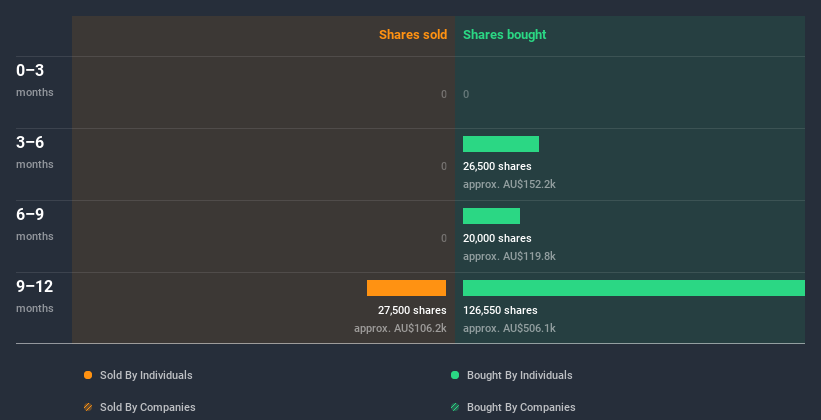Click the 20,000 shares label

[497, 238]
